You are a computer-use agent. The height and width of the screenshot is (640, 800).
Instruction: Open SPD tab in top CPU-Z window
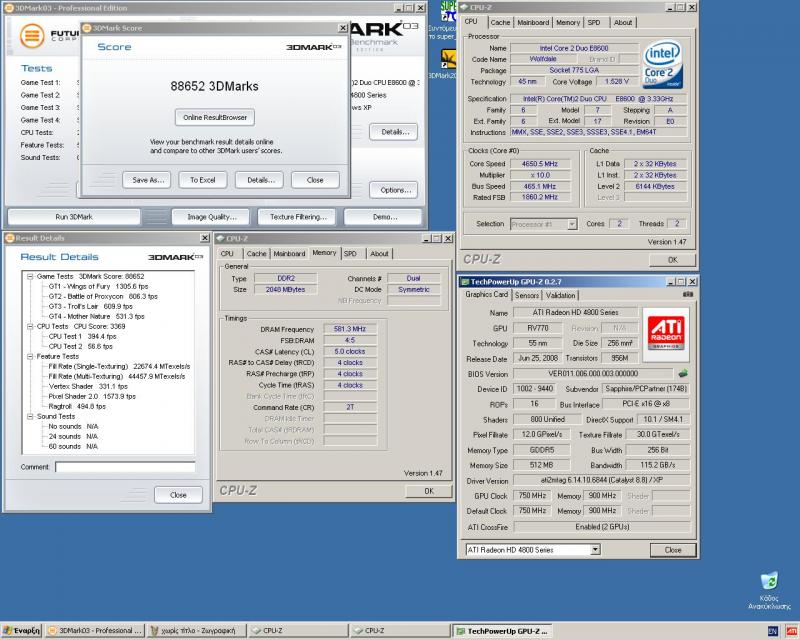[593, 22]
